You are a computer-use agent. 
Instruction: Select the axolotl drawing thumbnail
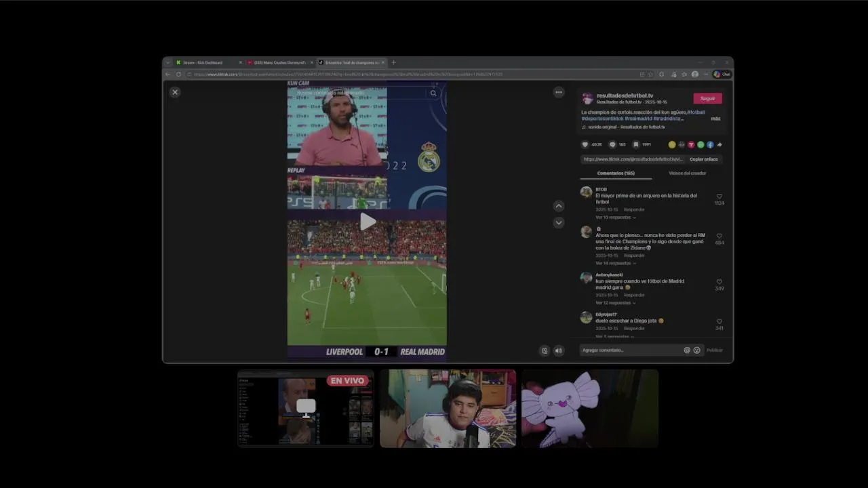590,408
